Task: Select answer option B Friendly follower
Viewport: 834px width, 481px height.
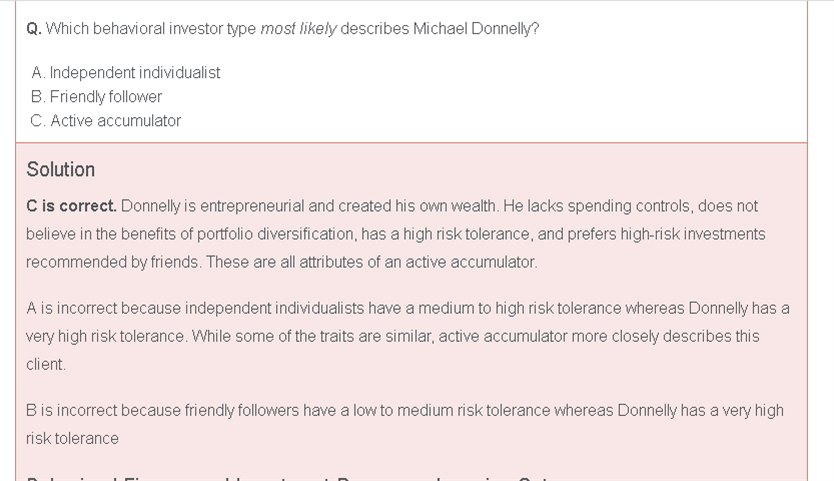Action: pos(96,96)
